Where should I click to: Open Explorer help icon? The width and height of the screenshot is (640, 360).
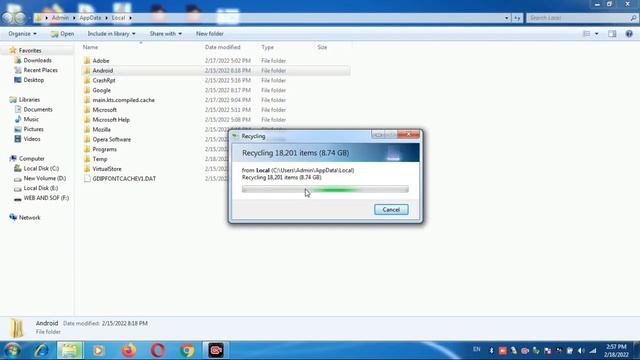tap(629, 34)
